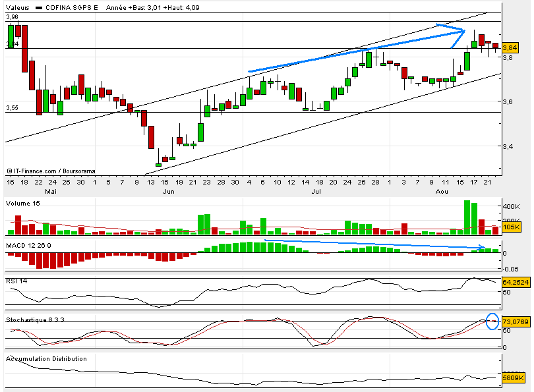Click the yellow 64,2524 RSI value tag
The height and width of the screenshot is (392, 534).
pyautogui.click(x=516, y=282)
